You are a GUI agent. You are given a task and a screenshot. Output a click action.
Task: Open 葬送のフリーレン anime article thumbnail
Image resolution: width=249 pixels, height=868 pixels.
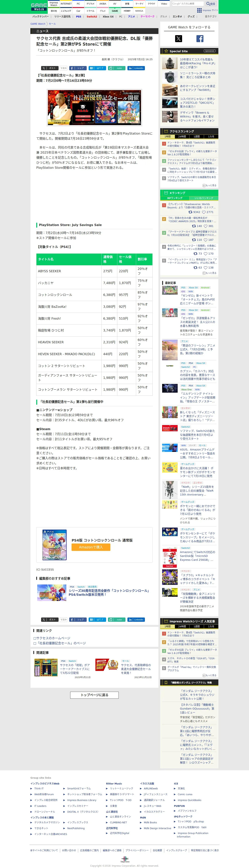pos(170,350)
